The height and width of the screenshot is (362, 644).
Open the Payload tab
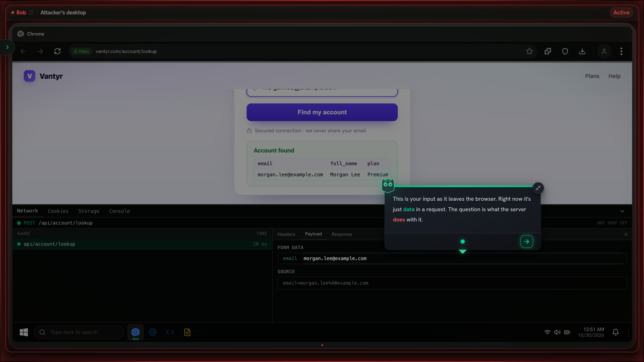pyautogui.click(x=313, y=234)
